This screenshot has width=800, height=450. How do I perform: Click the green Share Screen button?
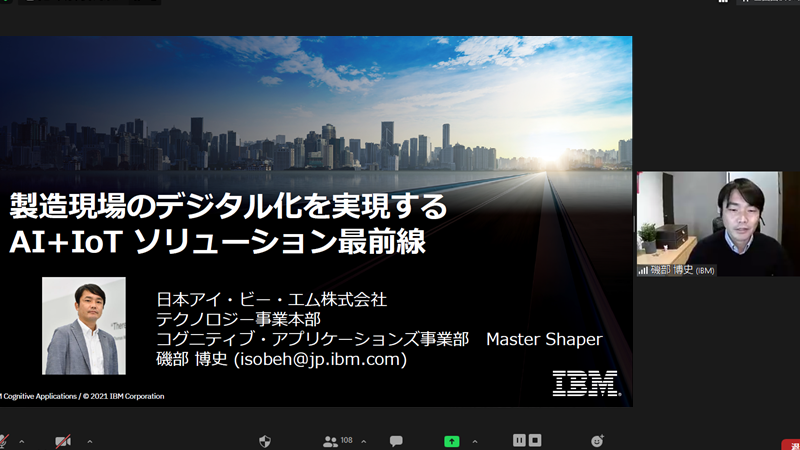pos(452,441)
